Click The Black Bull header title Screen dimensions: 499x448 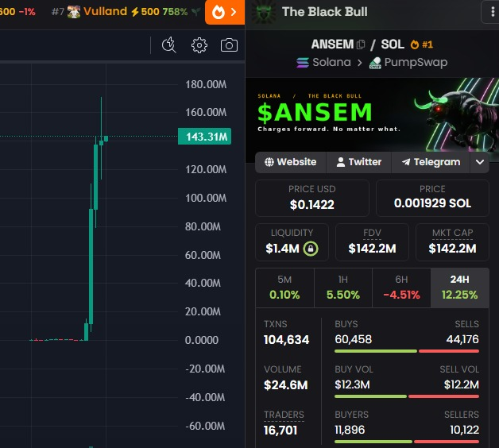325,12
